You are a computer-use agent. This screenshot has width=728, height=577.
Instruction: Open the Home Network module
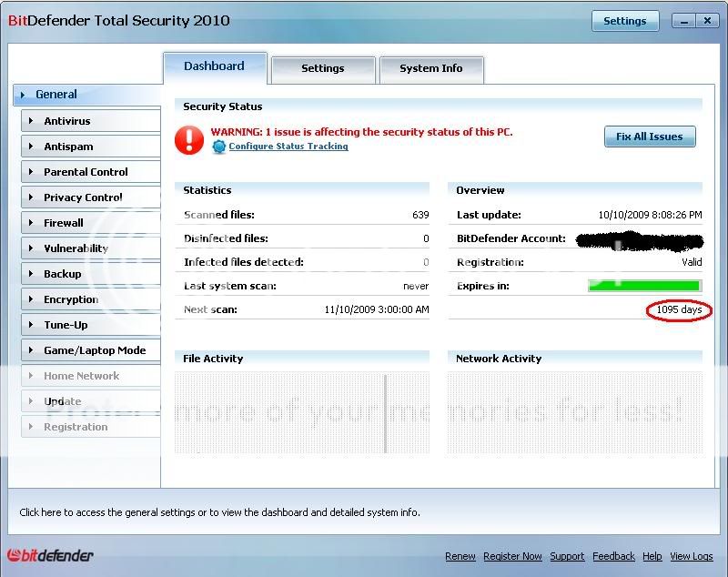click(x=91, y=376)
